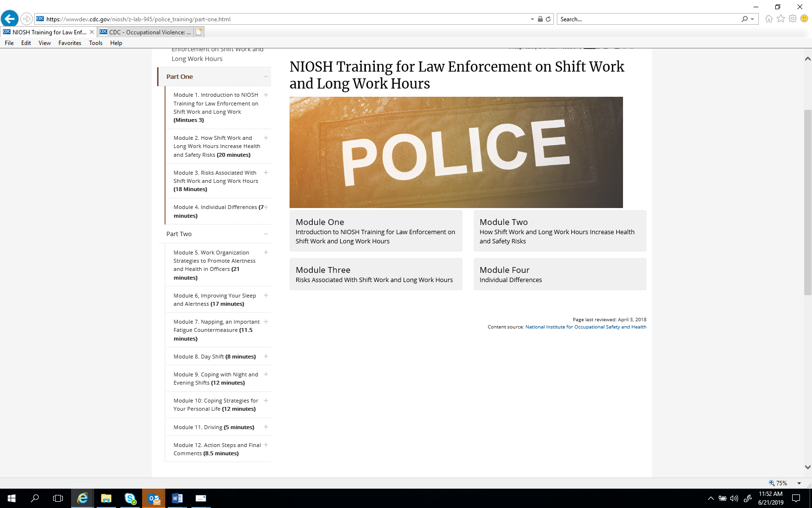This screenshot has height=508, width=812.
Task: Expand Module 3 with its plus icon
Action: 266,173
